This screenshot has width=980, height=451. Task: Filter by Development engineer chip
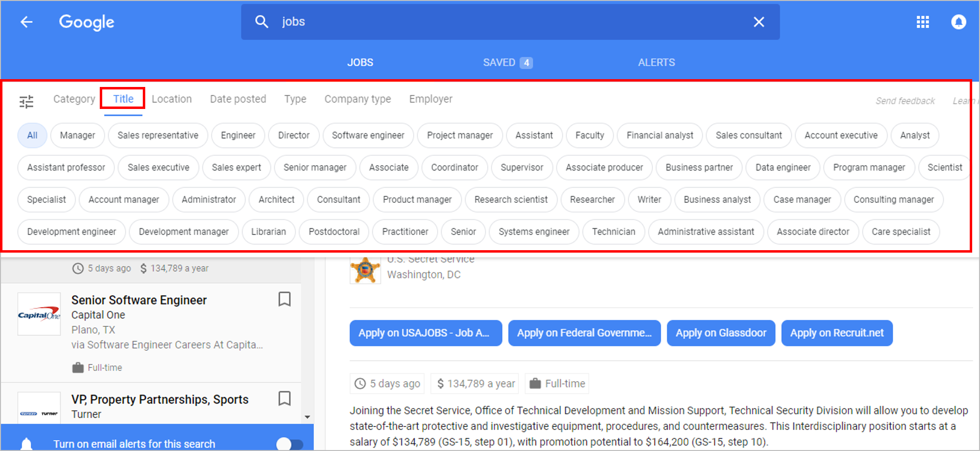tap(71, 232)
